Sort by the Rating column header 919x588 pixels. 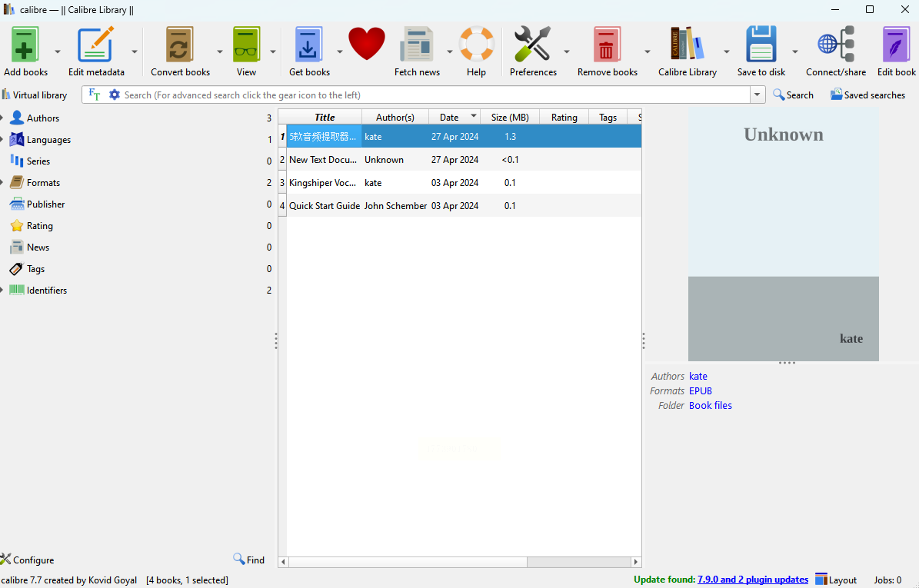[x=564, y=117]
